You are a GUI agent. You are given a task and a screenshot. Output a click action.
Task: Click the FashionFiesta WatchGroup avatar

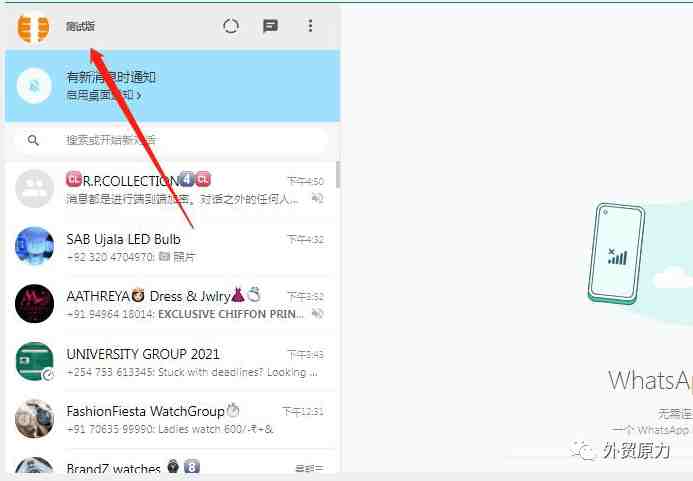(x=34, y=419)
